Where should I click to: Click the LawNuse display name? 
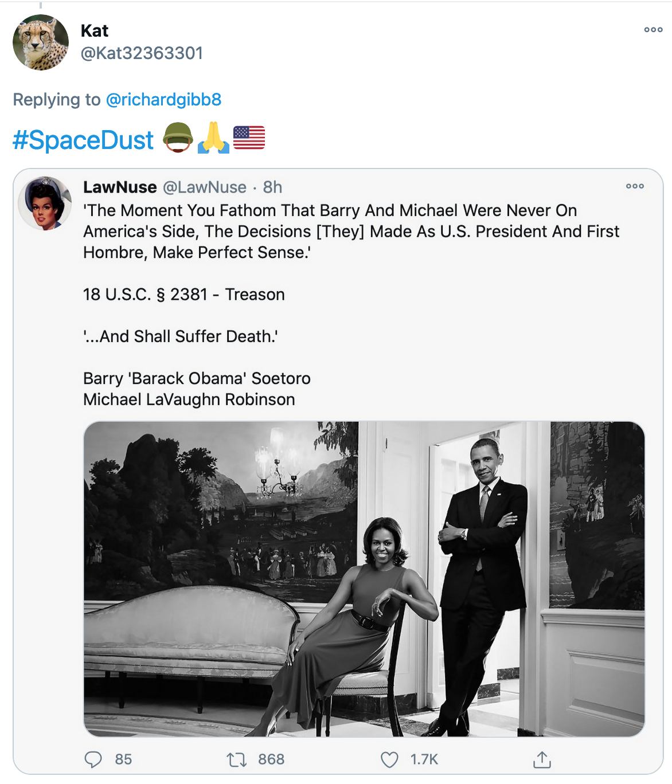coord(120,187)
